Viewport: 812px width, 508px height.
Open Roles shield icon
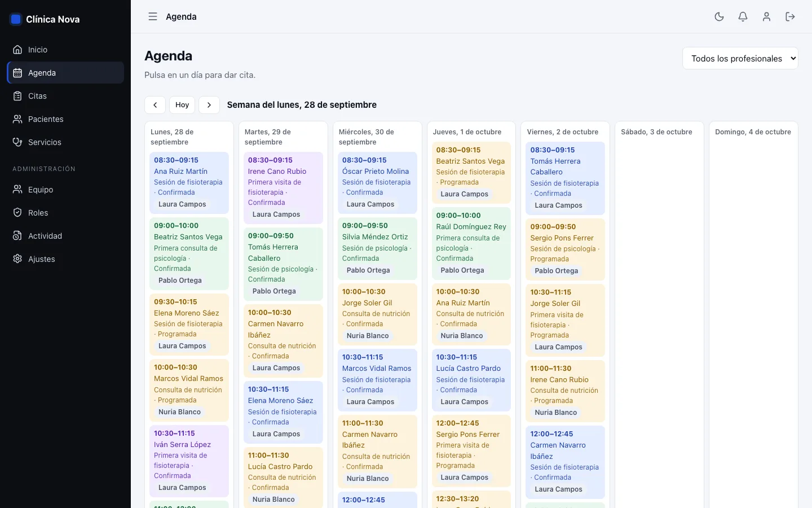17,213
